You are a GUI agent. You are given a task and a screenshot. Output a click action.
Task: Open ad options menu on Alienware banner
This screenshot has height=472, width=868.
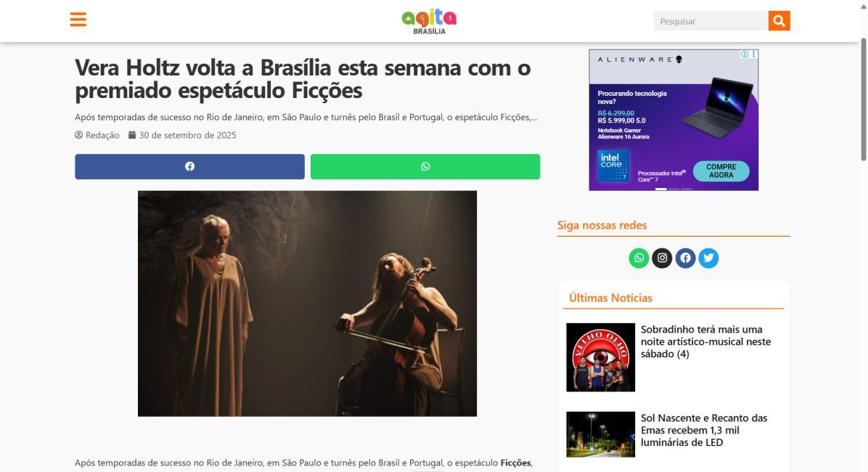753,54
